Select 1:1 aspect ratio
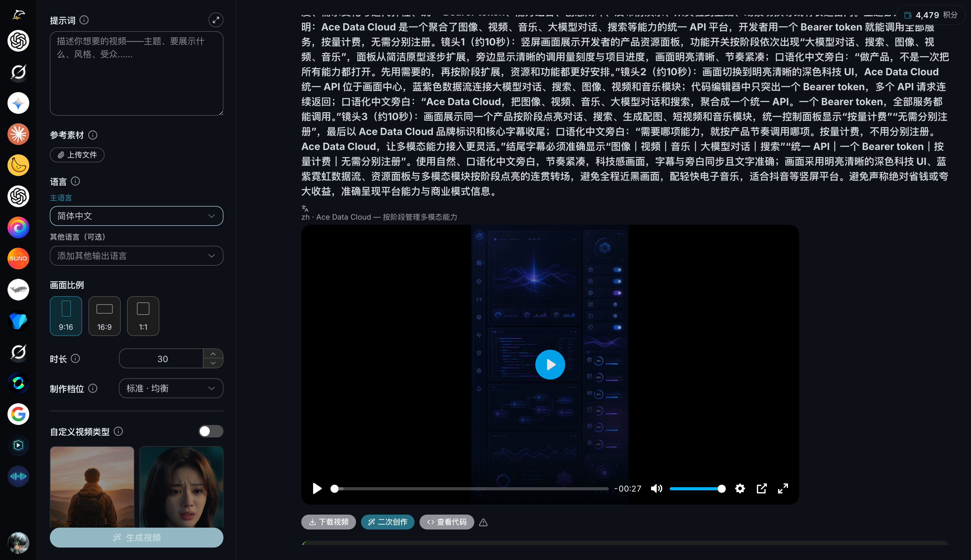 click(x=143, y=316)
